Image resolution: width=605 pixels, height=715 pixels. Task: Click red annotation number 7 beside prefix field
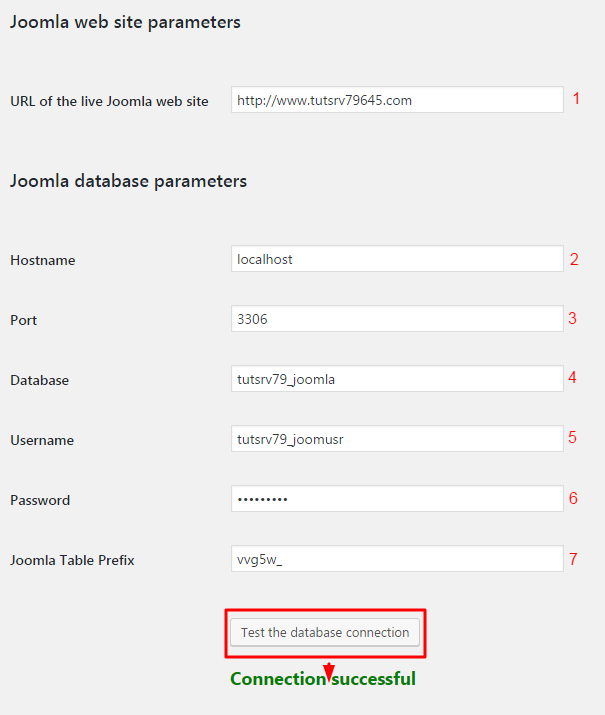(x=574, y=559)
